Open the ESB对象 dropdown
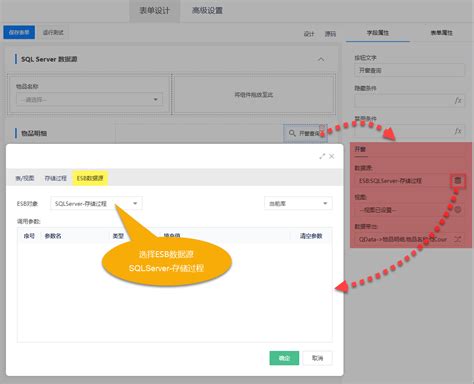The image size is (474, 384). pyautogui.click(x=96, y=203)
